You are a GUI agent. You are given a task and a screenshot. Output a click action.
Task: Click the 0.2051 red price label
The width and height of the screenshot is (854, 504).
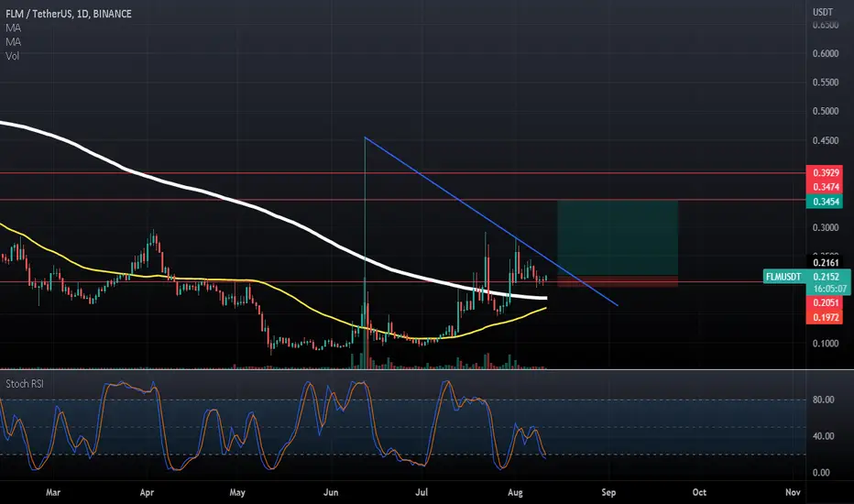coord(825,303)
